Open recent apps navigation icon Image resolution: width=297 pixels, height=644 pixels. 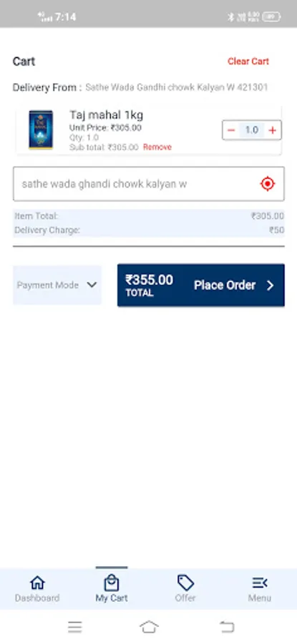[74, 627]
